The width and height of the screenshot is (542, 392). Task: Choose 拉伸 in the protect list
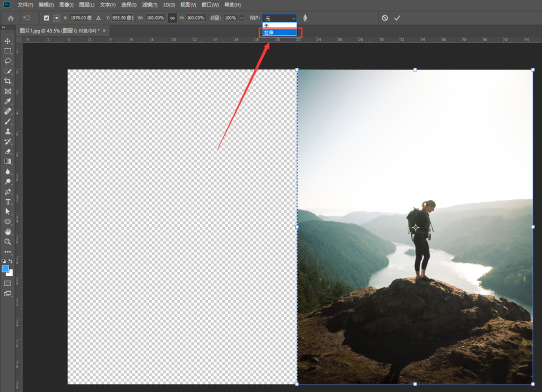pos(280,33)
